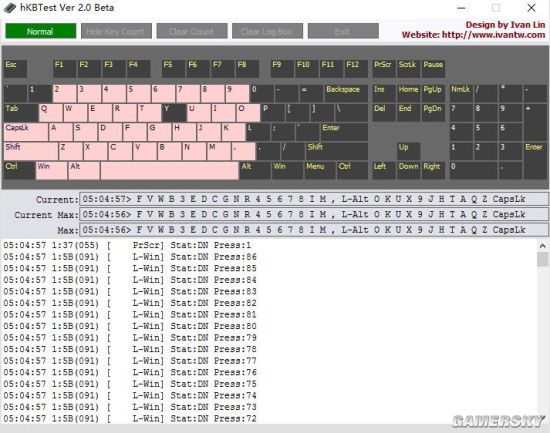
Task: Click the Max keys readout field
Action: point(314,230)
